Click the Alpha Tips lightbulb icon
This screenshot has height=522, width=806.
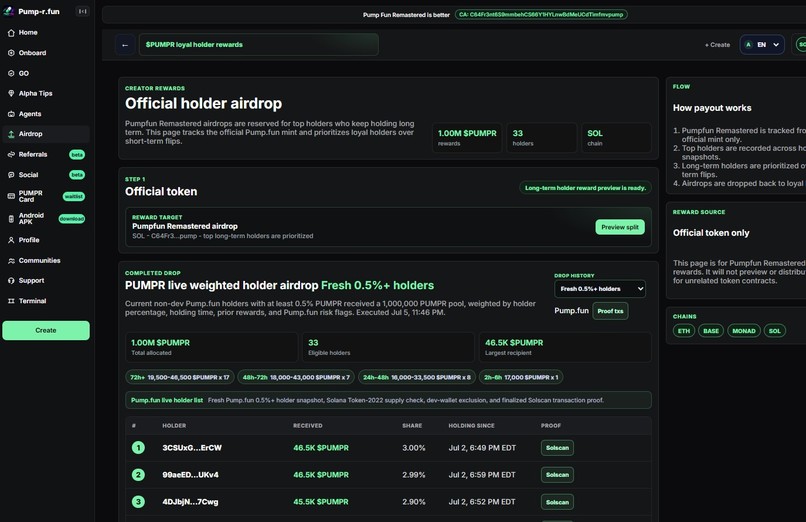click(11, 94)
